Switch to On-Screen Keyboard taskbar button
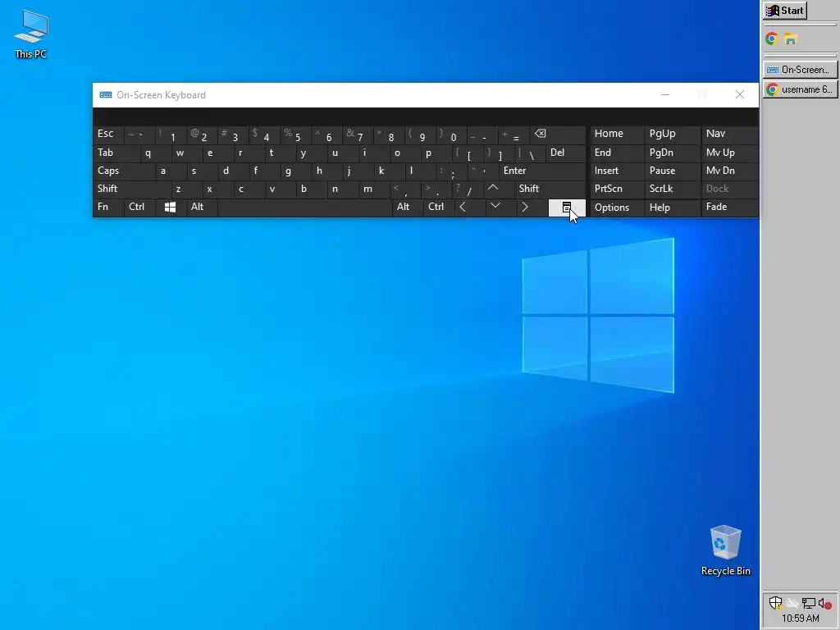Viewport: 840px width, 630px height. click(800, 70)
